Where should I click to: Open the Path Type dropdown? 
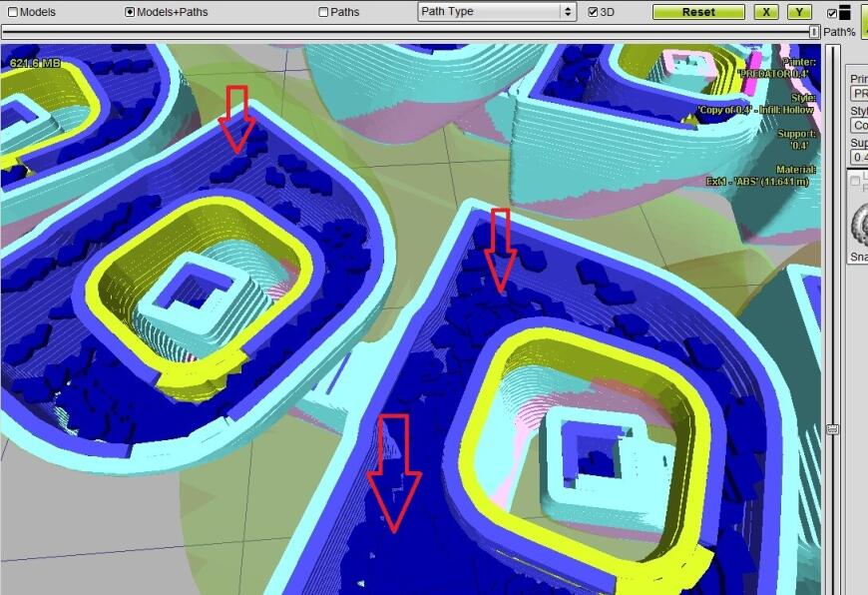click(497, 12)
